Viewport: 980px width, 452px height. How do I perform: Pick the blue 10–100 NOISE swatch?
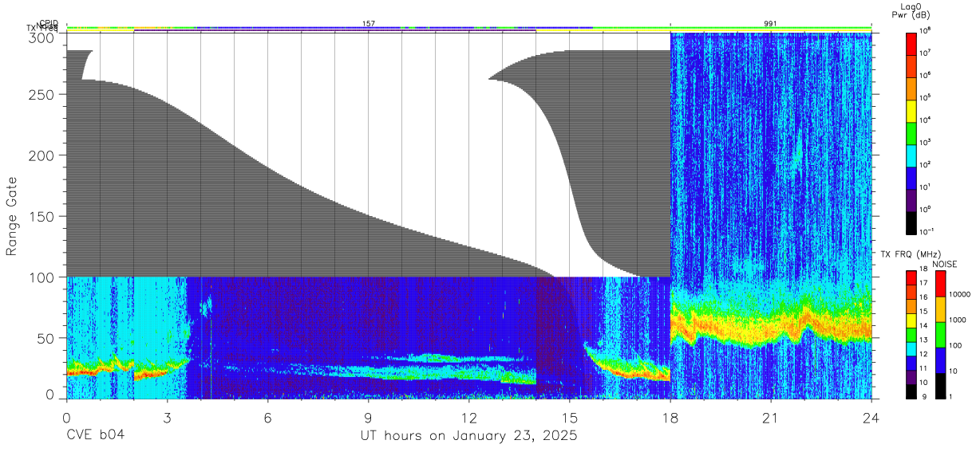point(940,360)
